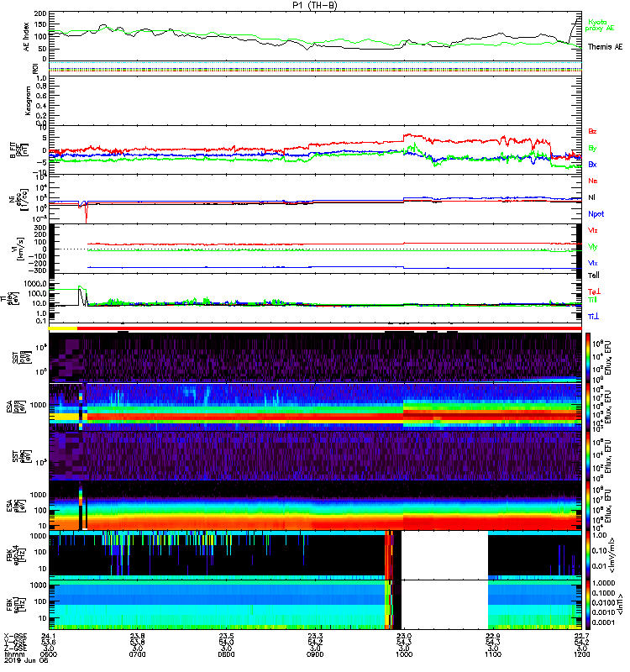Select the 1200 time tick label
The width and height of the screenshot is (630, 672).
(x=581, y=654)
